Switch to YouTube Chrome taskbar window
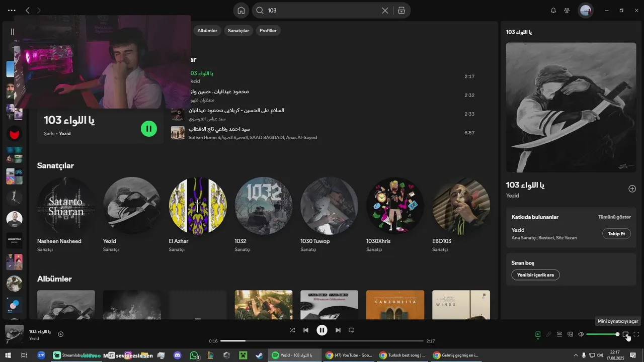The image size is (644, 362). click(349, 355)
